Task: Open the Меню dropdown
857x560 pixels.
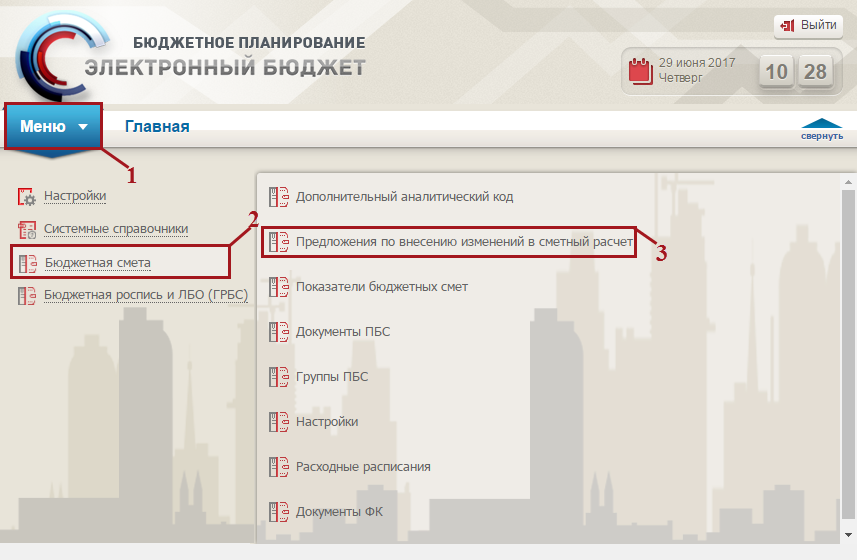Action: [x=54, y=127]
